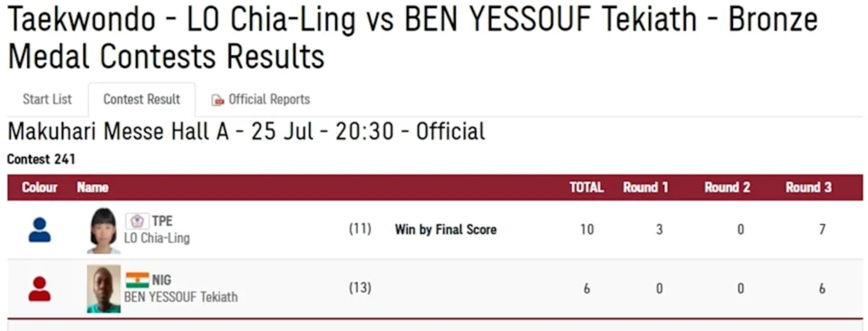
Task: Click the TPE flag icon
Action: (x=137, y=221)
